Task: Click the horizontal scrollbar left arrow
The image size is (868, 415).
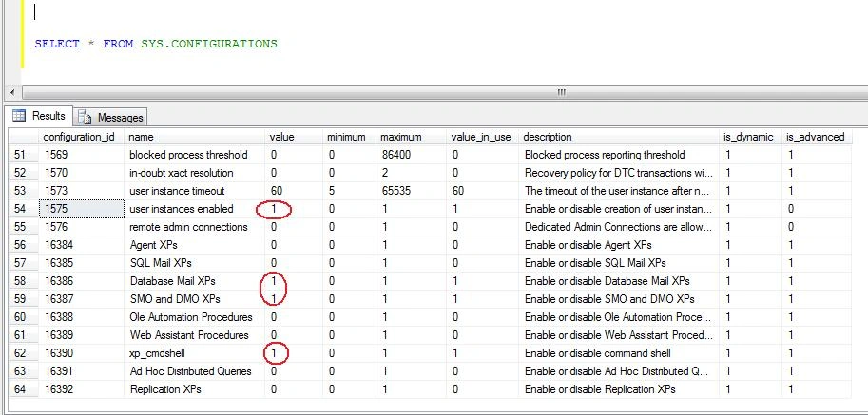Action: [12, 92]
